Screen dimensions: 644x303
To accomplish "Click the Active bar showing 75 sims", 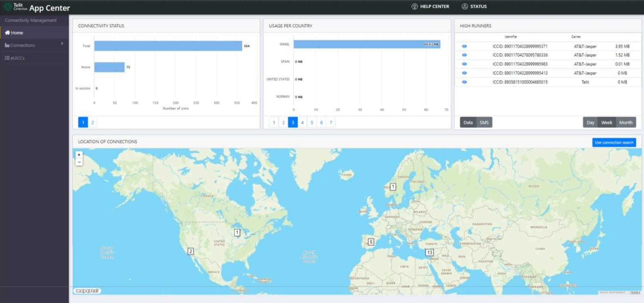I will point(109,67).
